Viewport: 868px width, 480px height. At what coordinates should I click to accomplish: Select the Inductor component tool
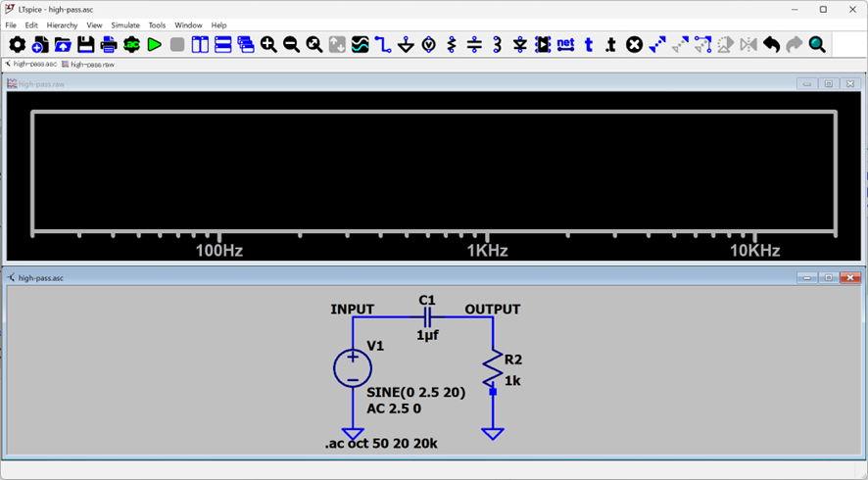[x=497, y=45]
